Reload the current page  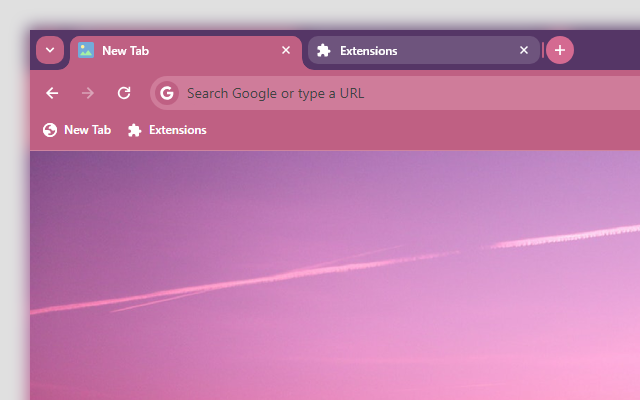[x=124, y=93]
